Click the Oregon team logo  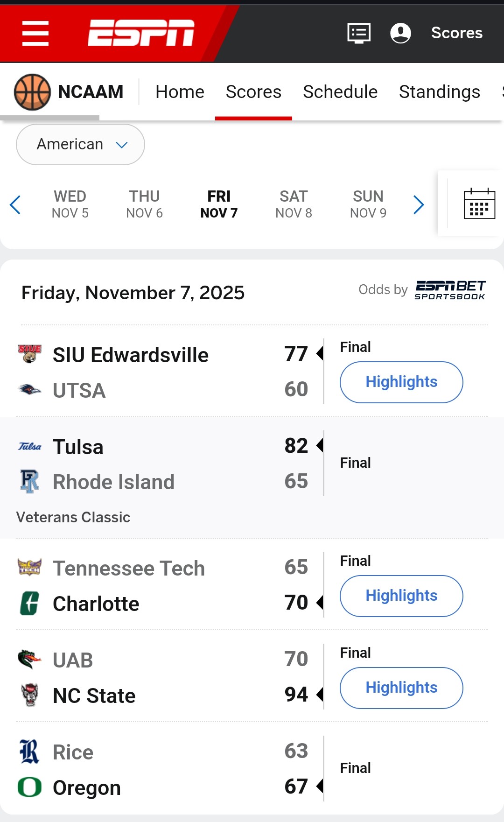pos(29,787)
